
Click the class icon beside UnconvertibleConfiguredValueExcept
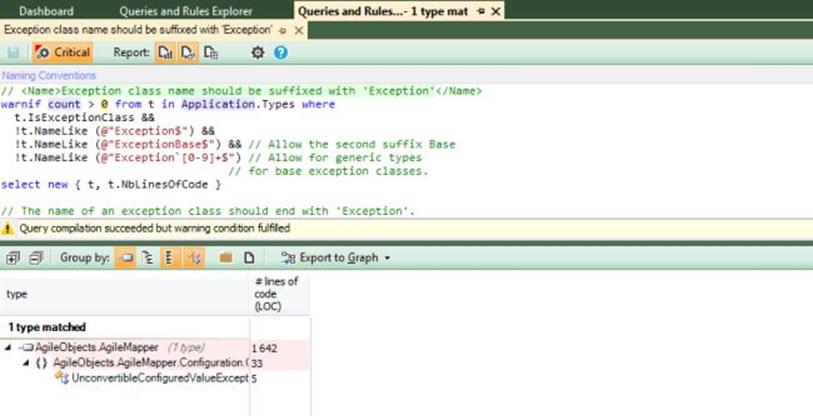pyautogui.click(x=62, y=378)
